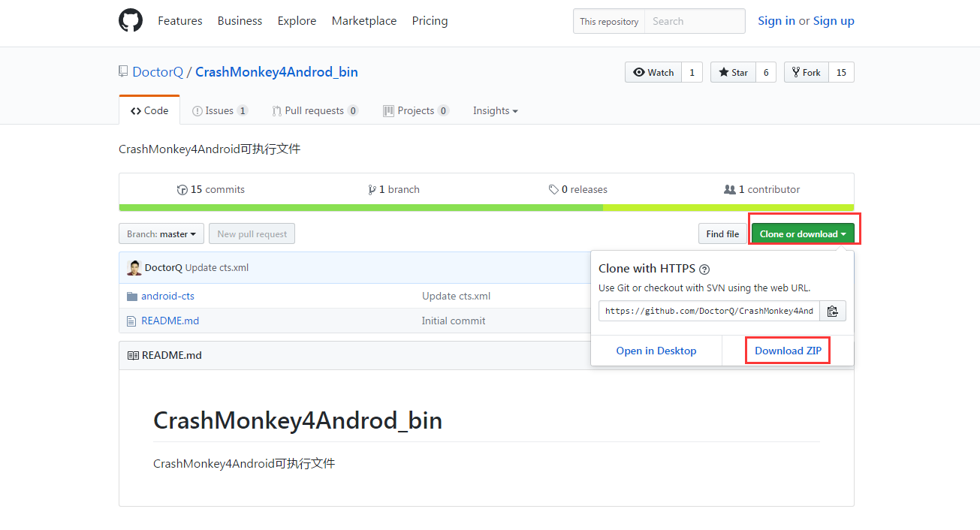Switch to the Pull requests tab
The image size is (980, 530).
[x=315, y=110]
